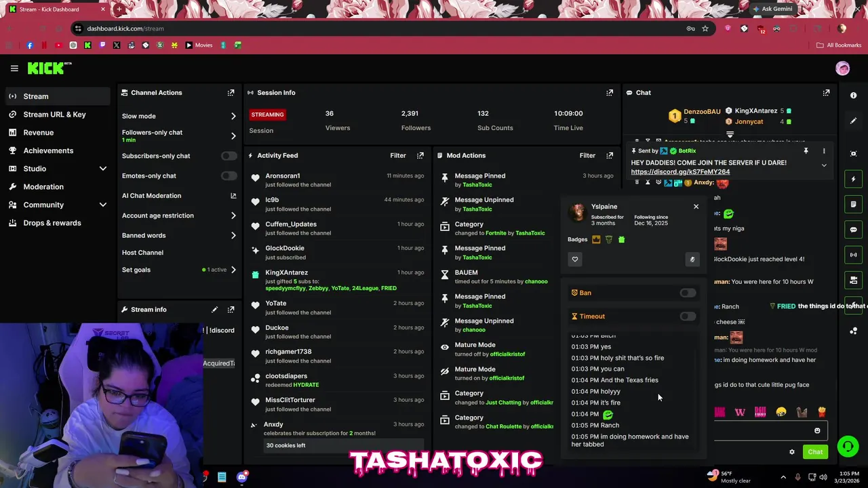Viewport: 868px width, 488px height.
Task: Pop out the Activity Feed panel
Action: [420, 155]
